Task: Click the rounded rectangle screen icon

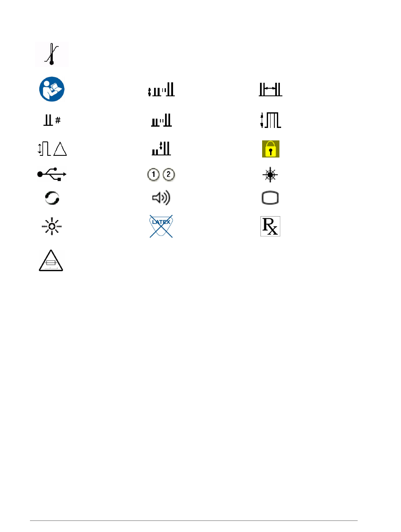Action: [x=271, y=198]
